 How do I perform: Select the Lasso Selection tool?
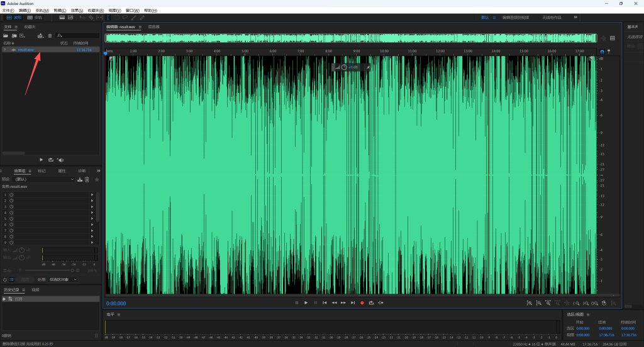(x=125, y=18)
